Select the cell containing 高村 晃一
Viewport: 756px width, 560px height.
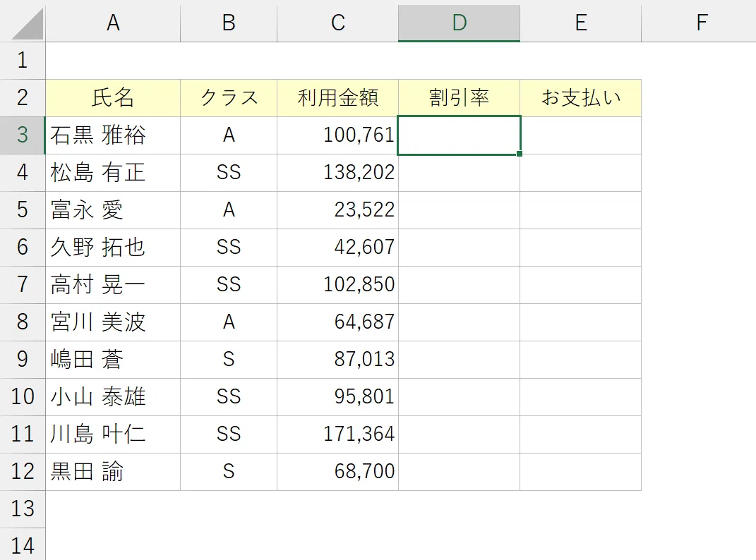click(113, 285)
